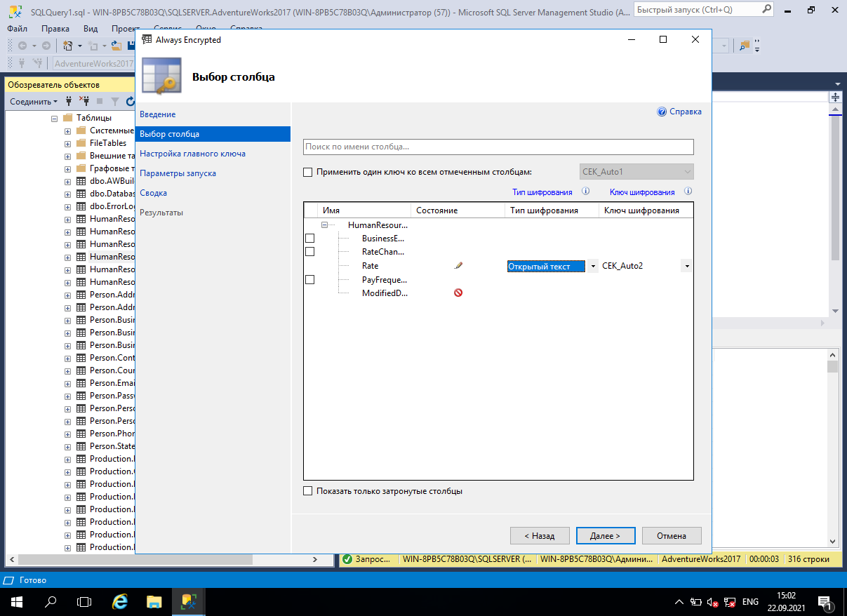Open the CEK_Auto1 key combo box

click(x=636, y=172)
